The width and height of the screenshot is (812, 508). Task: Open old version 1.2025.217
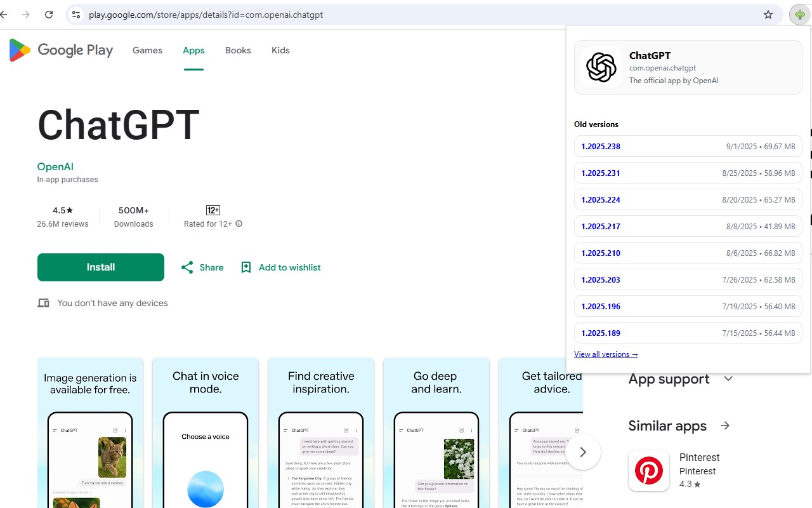(688, 226)
